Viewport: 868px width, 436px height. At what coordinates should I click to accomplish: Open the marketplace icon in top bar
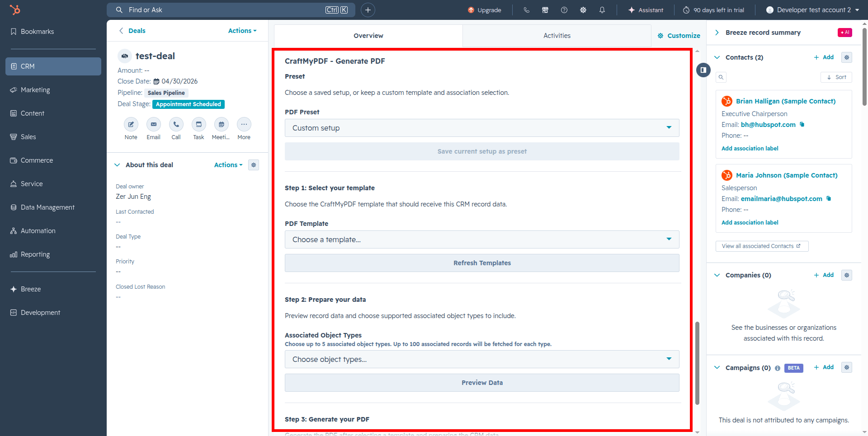click(x=545, y=10)
